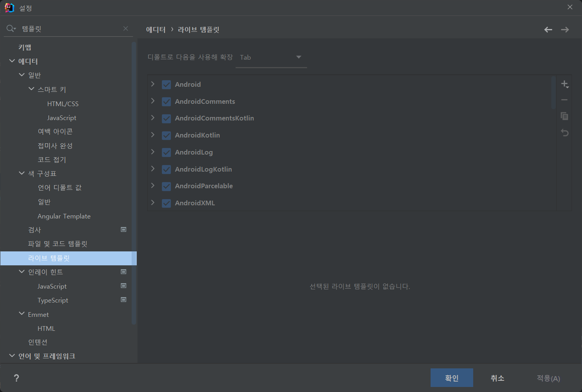The image size is (582, 392).
Task: Toggle the AndroidParcelable checkbox
Action: tap(167, 186)
